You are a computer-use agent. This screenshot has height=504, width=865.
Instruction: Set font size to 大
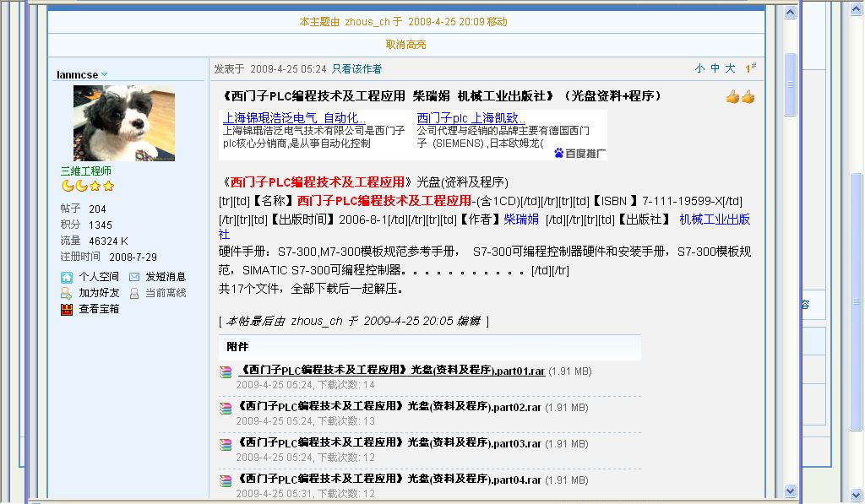[x=730, y=68]
